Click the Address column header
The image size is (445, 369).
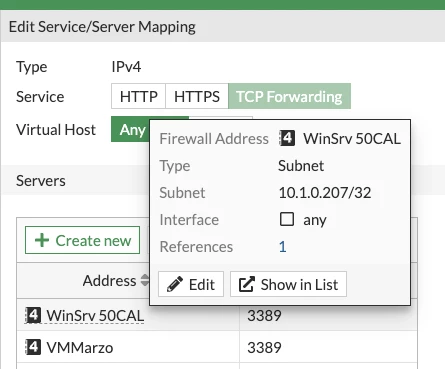click(x=109, y=280)
